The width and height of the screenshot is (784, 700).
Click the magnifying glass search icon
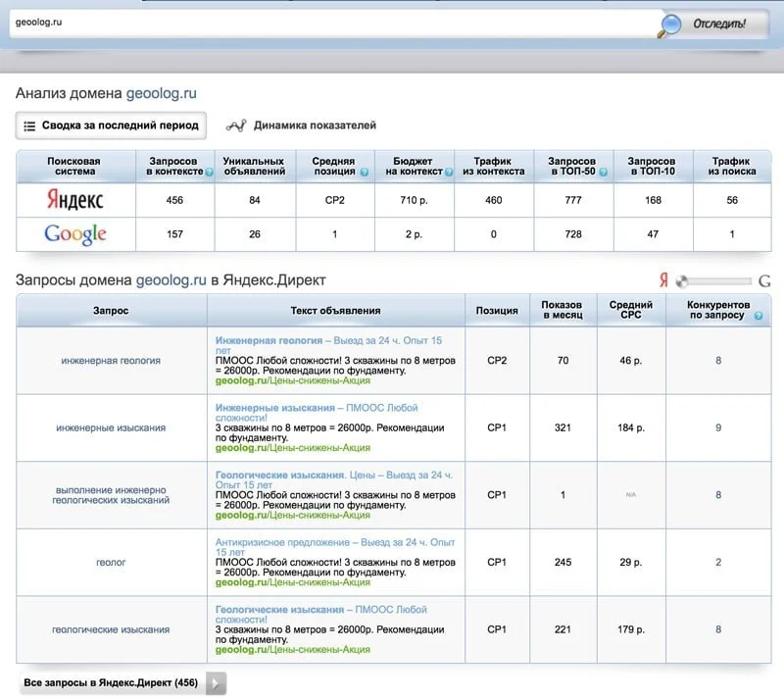click(x=669, y=25)
